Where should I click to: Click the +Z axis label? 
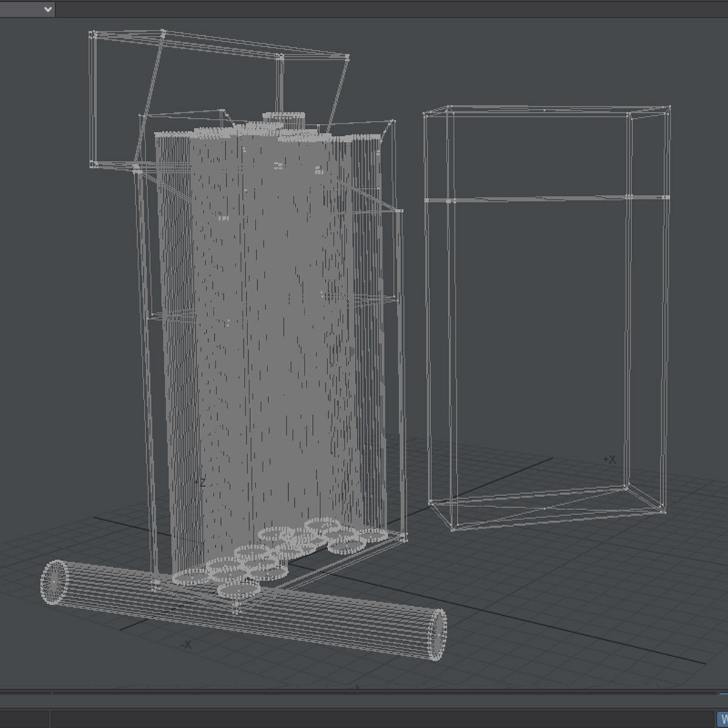200,482
